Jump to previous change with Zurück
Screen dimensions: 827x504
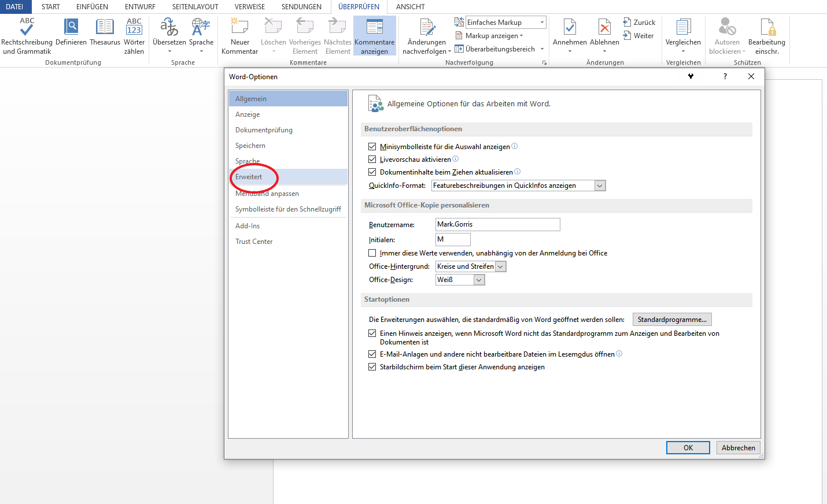(639, 23)
